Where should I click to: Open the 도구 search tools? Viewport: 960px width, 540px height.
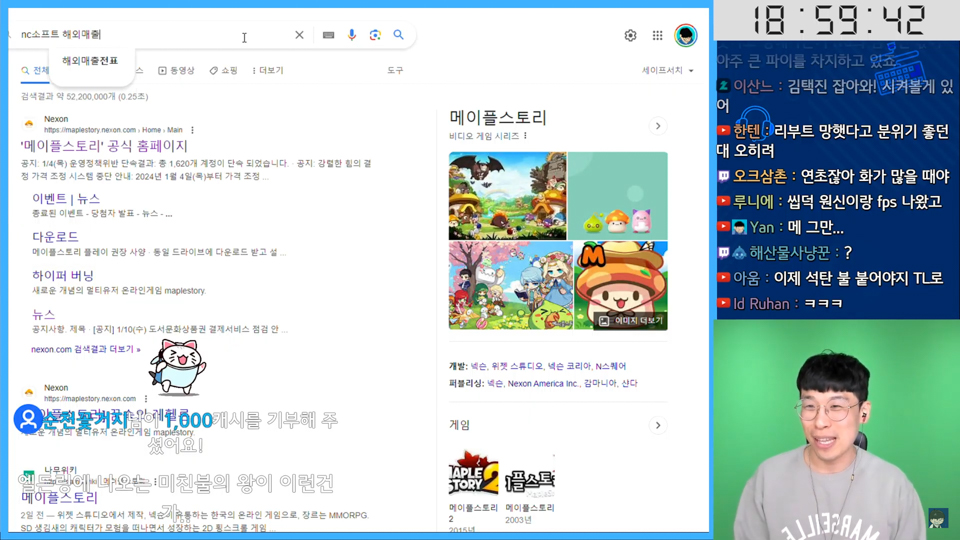coord(395,70)
